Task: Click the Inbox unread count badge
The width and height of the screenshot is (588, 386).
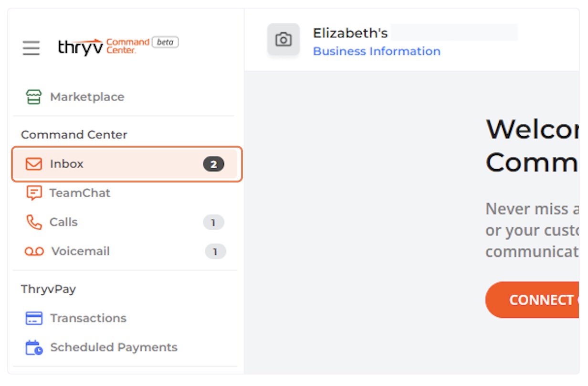Action: pos(213,164)
